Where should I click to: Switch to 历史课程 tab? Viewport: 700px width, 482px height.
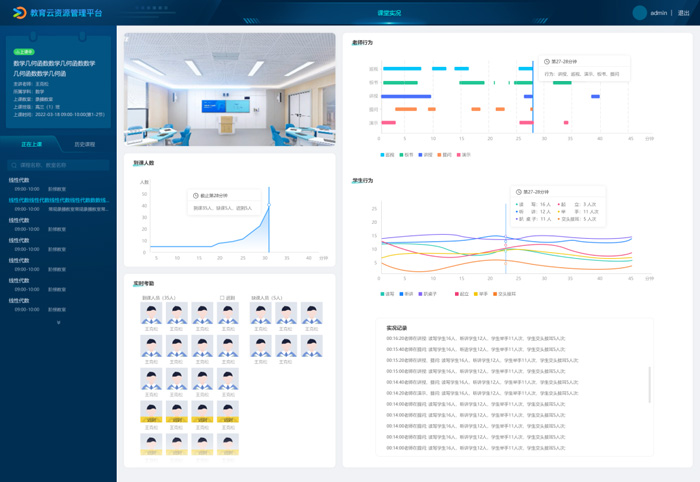85,144
